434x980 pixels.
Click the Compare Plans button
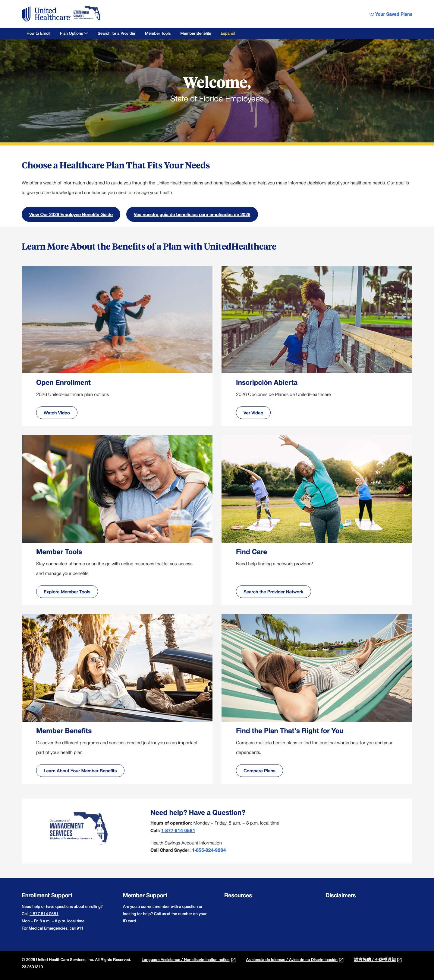pos(259,770)
